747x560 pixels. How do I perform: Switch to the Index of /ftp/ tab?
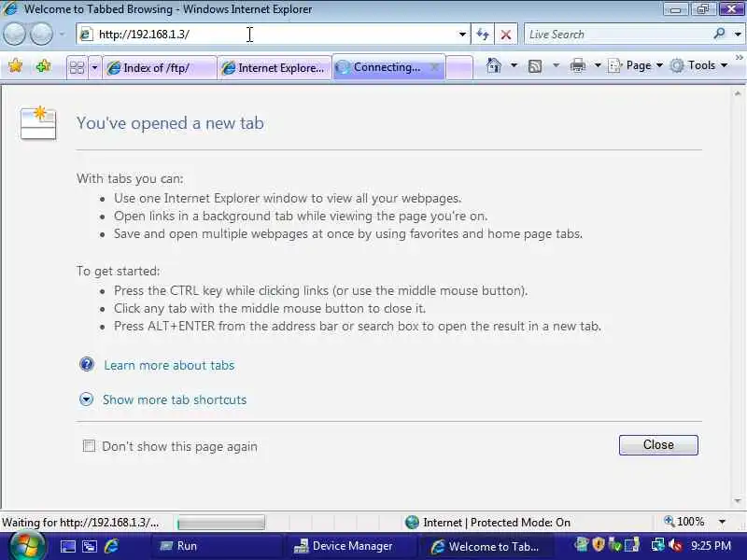[x=159, y=68]
